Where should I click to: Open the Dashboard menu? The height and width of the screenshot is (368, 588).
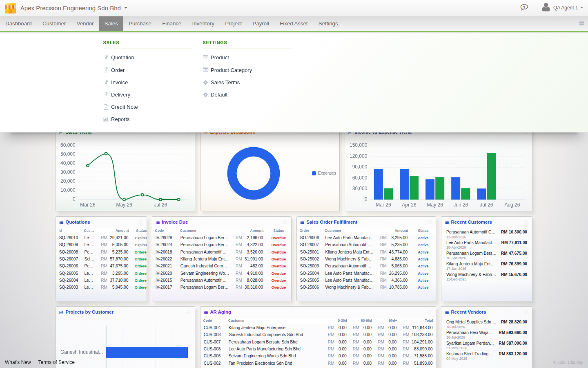[x=18, y=24]
